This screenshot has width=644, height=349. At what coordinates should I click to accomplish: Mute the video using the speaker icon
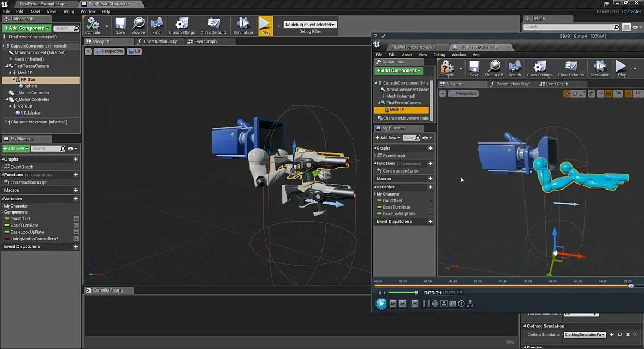381,293
